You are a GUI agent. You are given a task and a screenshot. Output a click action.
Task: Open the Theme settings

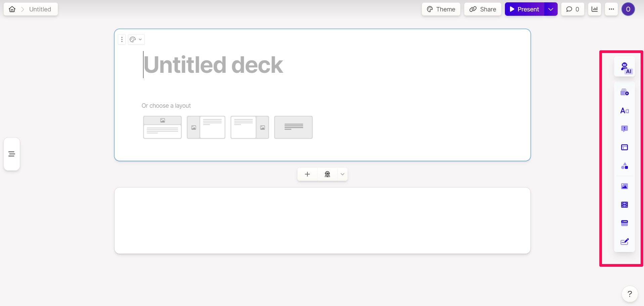[x=441, y=9]
